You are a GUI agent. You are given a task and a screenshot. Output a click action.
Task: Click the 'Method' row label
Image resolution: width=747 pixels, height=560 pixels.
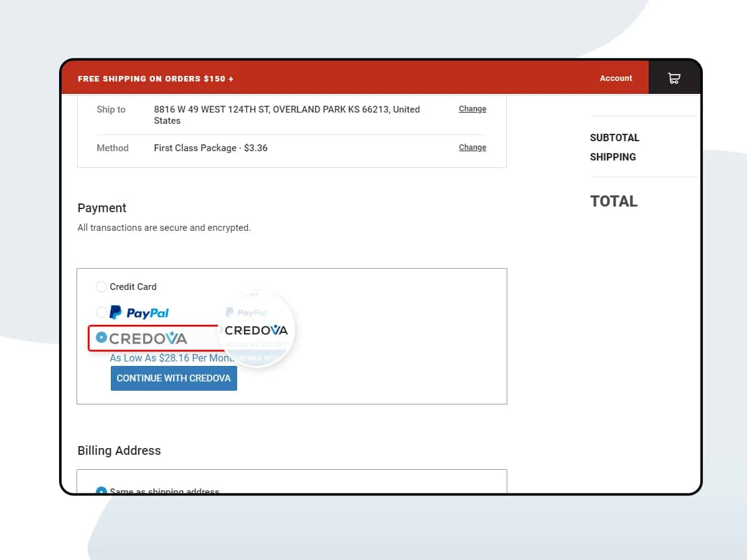[x=113, y=148]
